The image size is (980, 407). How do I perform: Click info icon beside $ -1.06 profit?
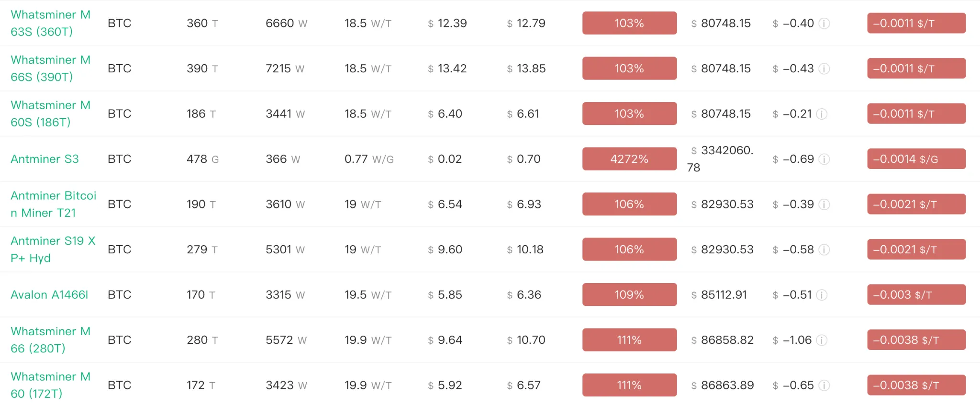(x=822, y=340)
